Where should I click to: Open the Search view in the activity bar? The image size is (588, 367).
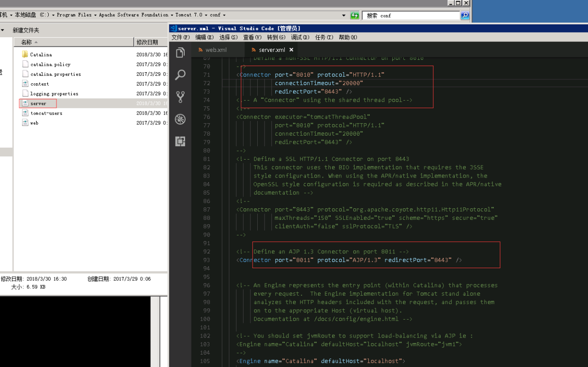[180, 75]
